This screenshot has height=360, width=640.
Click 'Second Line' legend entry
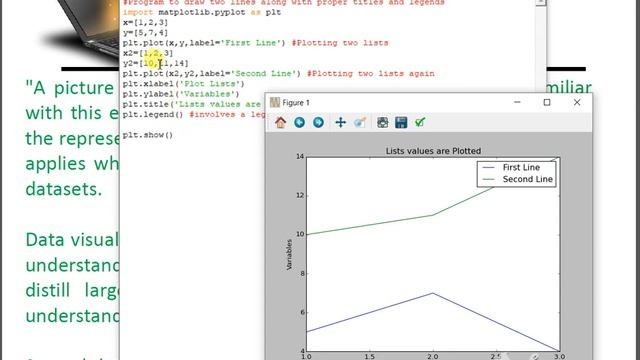click(x=527, y=179)
